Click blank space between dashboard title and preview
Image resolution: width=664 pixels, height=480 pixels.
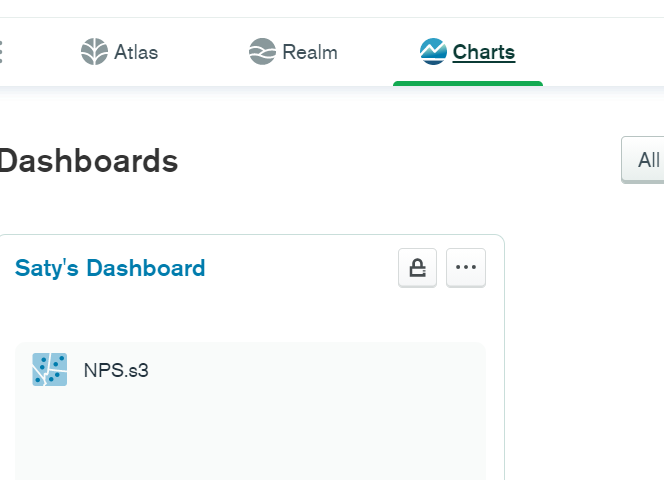tap(250, 316)
